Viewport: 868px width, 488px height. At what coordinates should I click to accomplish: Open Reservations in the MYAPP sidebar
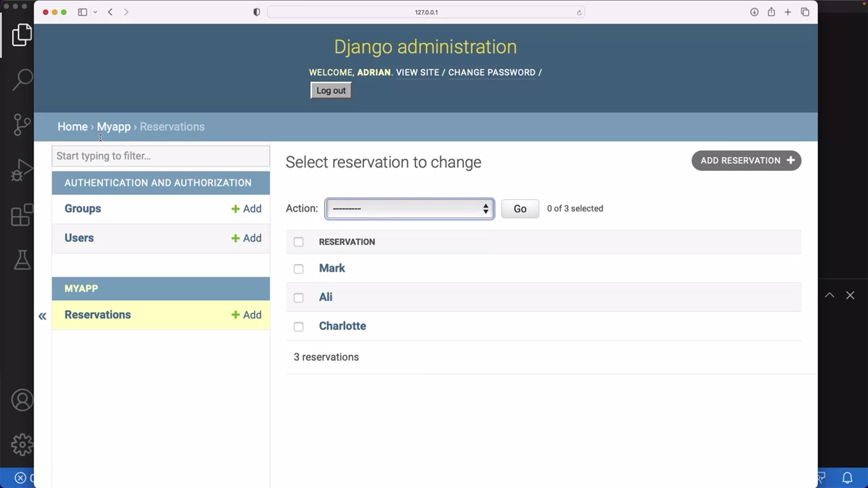pos(98,315)
